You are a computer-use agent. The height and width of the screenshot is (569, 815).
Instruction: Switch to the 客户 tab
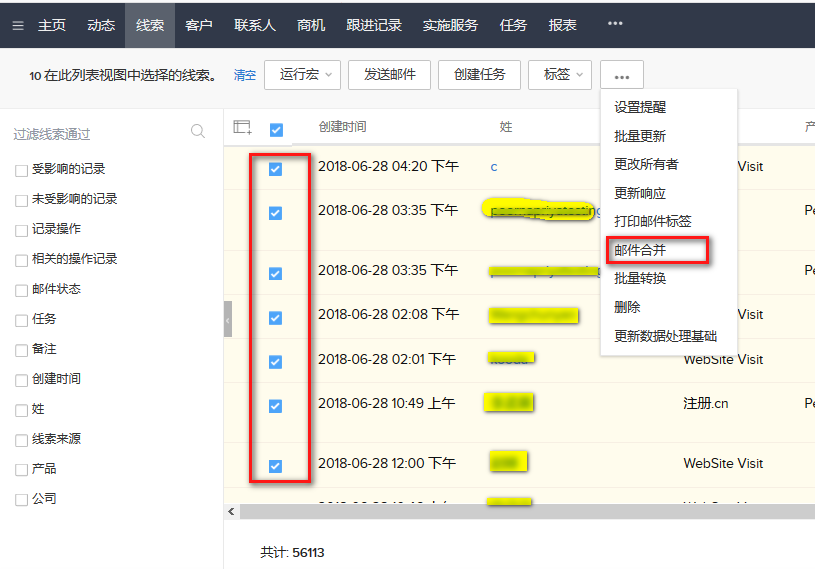point(199,25)
